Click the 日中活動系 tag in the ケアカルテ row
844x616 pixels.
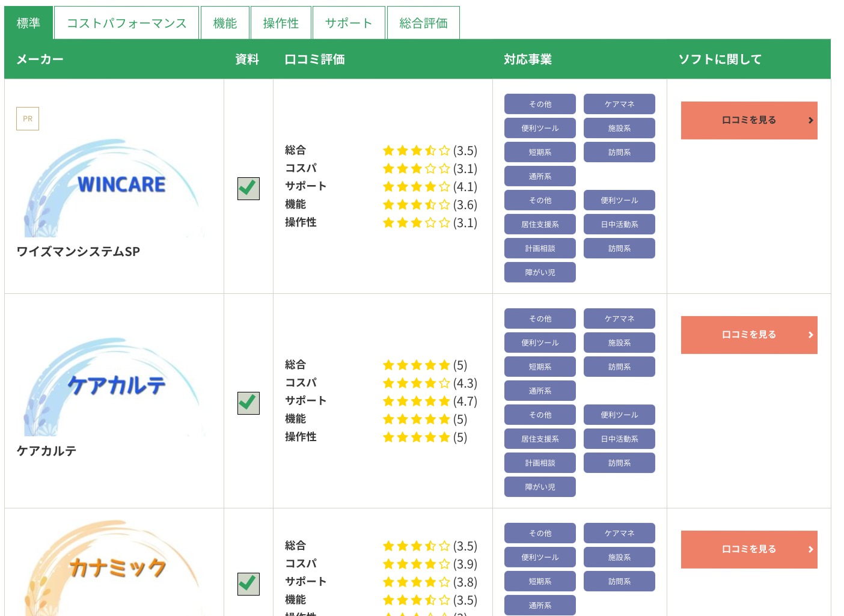619,439
